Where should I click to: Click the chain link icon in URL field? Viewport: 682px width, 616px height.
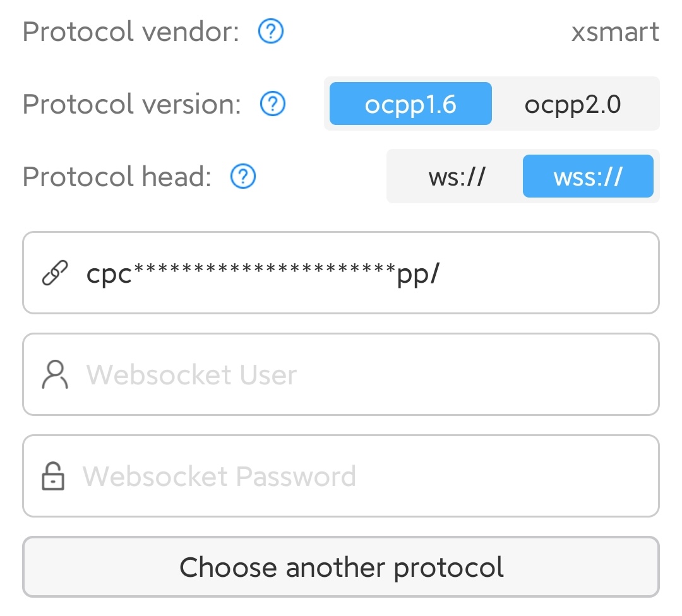pyautogui.click(x=55, y=273)
